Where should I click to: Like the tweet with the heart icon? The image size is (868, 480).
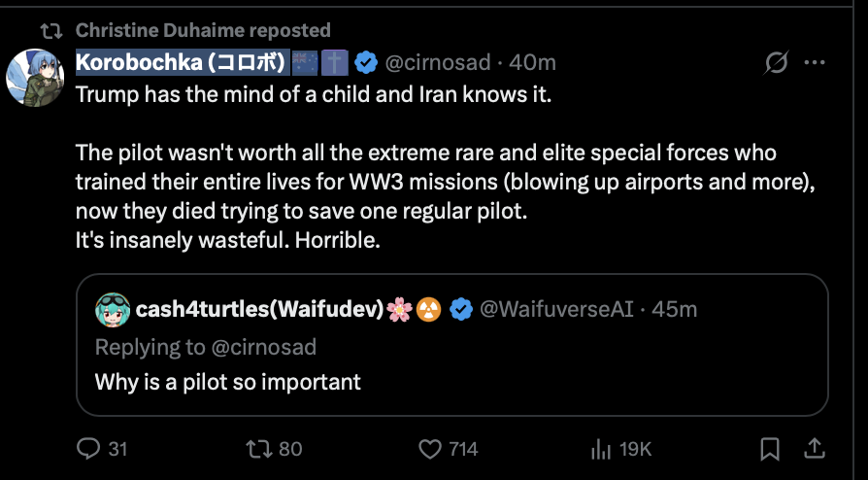pyautogui.click(x=430, y=449)
